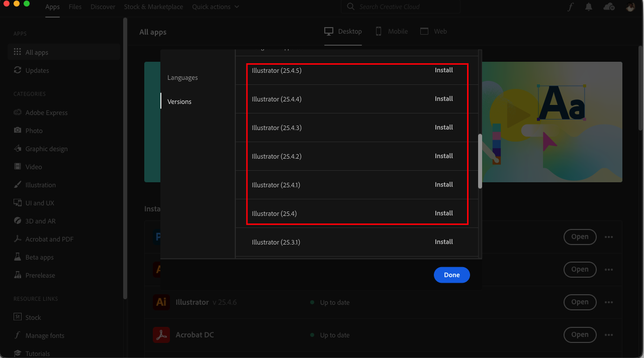Click the Search Creative Cloud field
The image size is (644, 358).
pyautogui.click(x=400, y=7)
